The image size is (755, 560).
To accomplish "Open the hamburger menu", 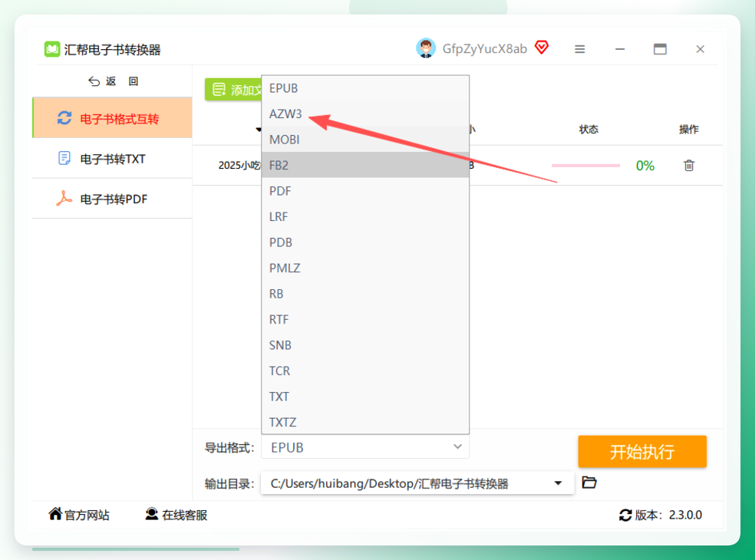I will coord(580,49).
